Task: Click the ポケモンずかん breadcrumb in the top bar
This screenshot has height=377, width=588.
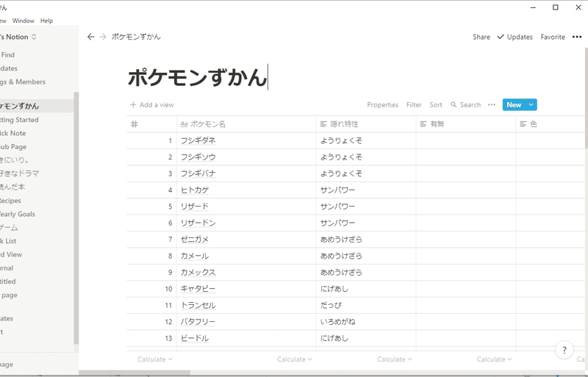Action: point(136,37)
